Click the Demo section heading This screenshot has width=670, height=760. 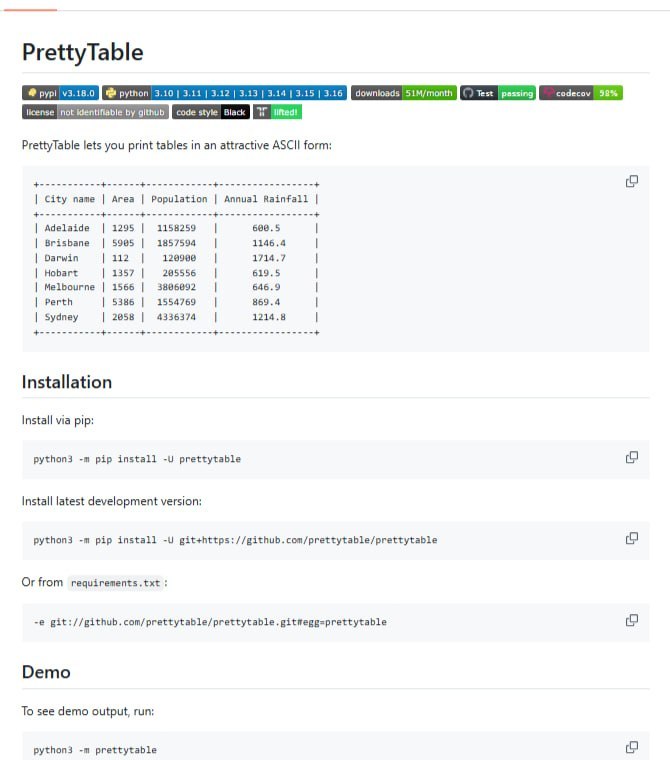(46, 672)
